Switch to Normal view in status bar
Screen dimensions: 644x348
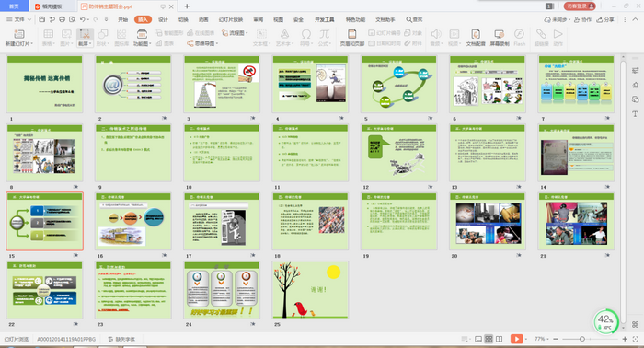[478, 339]
